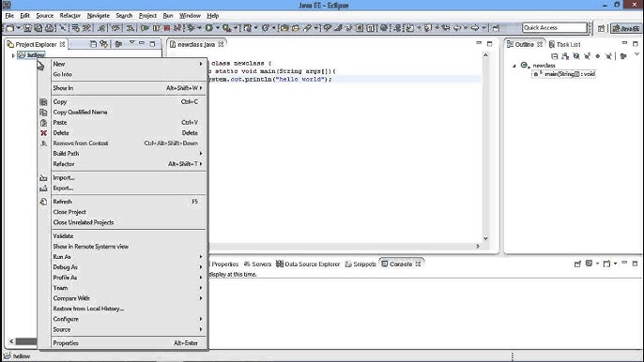Screen dimensions: 644x362
Task: Click Collapse All in Project Explorer
Action: coord(93,44)
